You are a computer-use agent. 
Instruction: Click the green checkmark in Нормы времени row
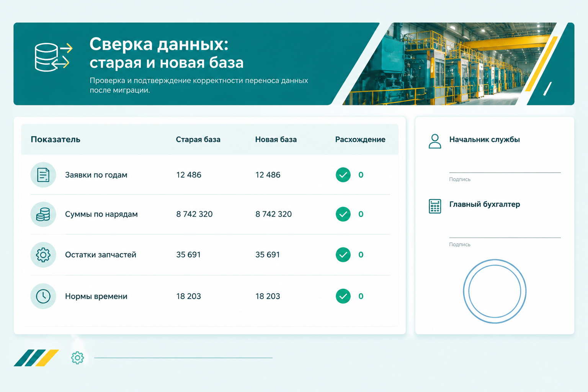click(x=343, y=296)
